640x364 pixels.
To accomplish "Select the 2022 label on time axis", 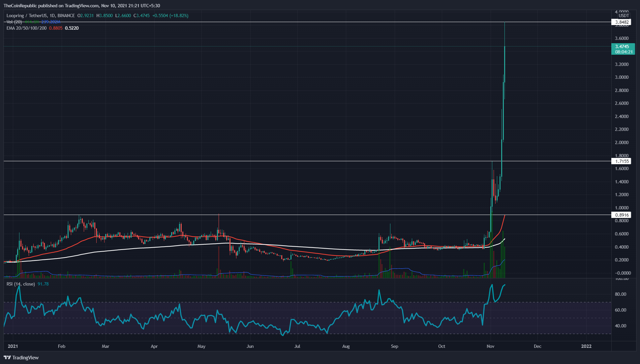I will (x=586, y=347).
